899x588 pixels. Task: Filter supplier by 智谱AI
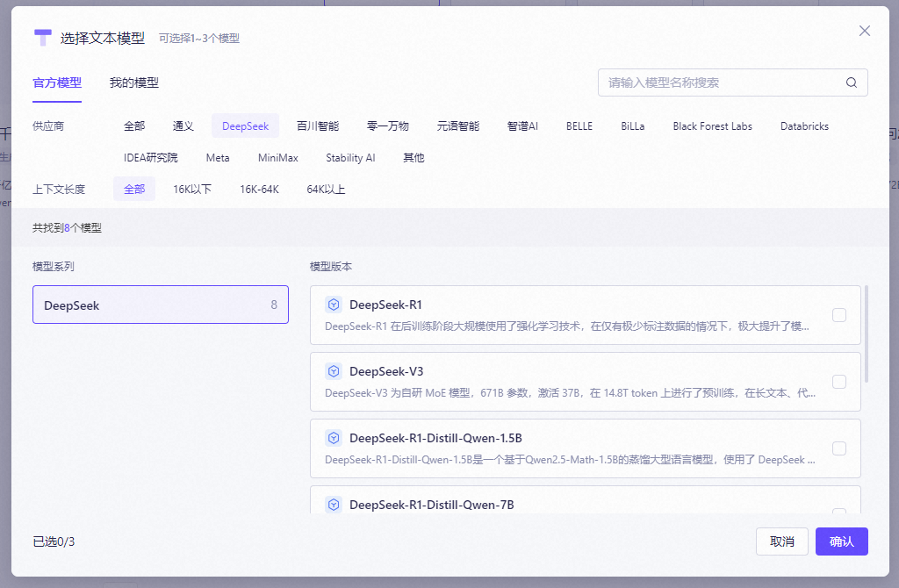tap(522, 126)
